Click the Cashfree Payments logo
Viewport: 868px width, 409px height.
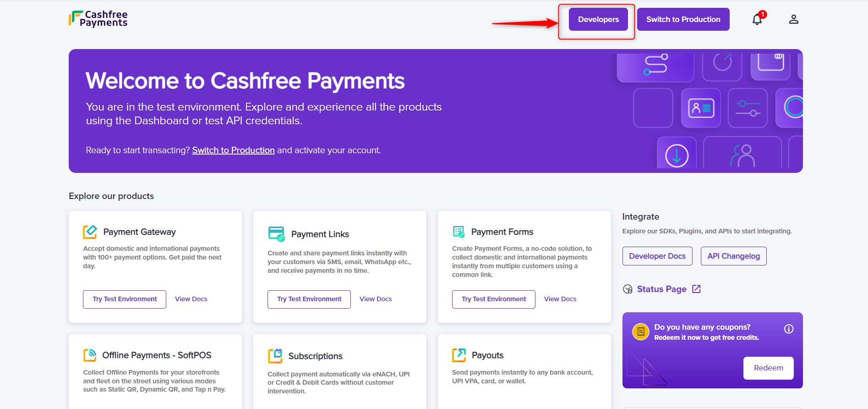pyautogui.click(x=98, y=19)
